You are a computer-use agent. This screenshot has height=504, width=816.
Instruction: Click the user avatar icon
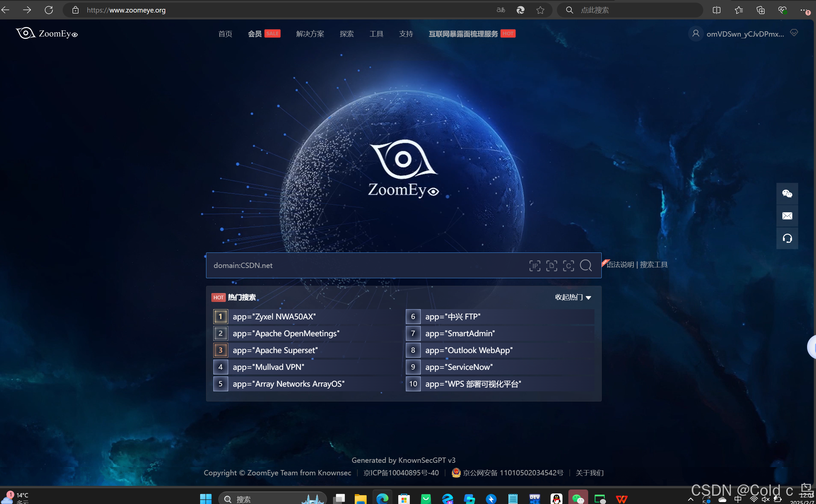696,34
